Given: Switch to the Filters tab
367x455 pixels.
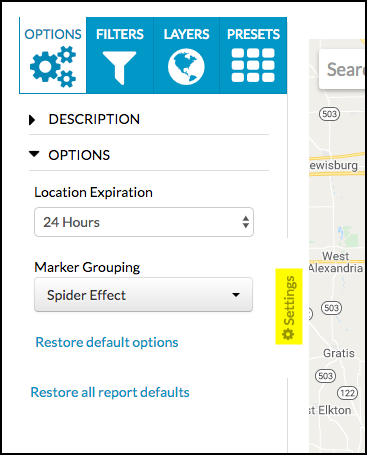Looking at the screenshot, I should [120, 55].
